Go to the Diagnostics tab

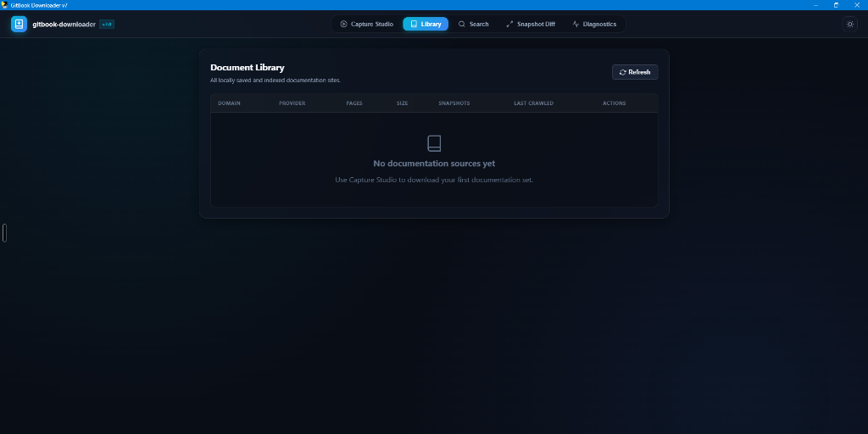pyautogui.click(x=594, y=24)
